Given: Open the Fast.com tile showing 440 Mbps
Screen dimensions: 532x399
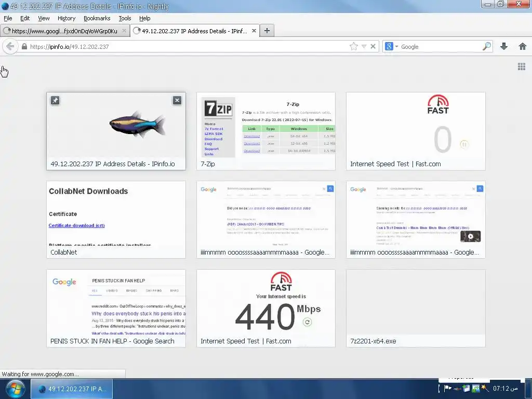Looking at the screenshot, I should (265, 308).
